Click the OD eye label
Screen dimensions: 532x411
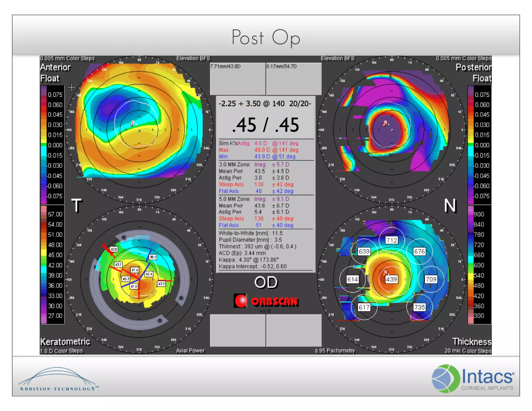[266, 282]
